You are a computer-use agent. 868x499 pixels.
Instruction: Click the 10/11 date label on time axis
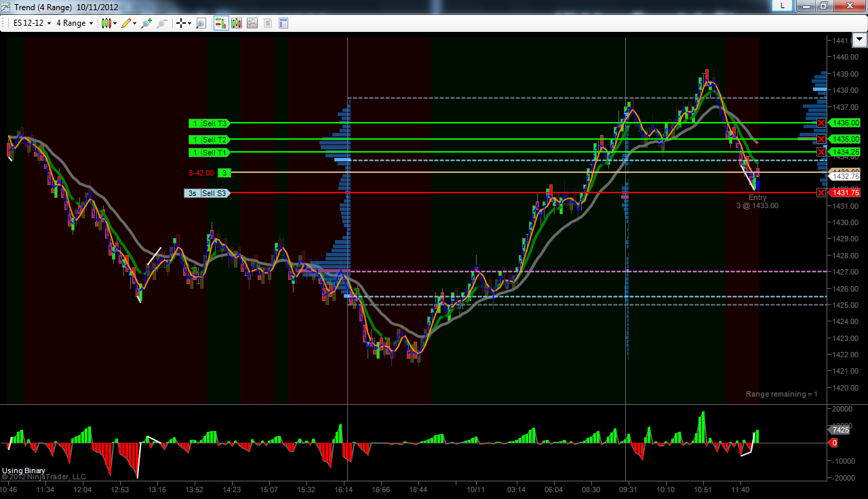[476, 489]
